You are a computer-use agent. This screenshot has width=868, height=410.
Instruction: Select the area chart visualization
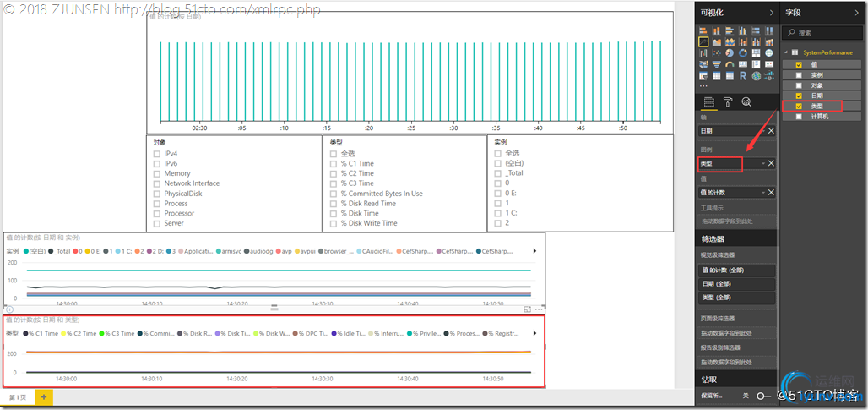tap(716, 41)
